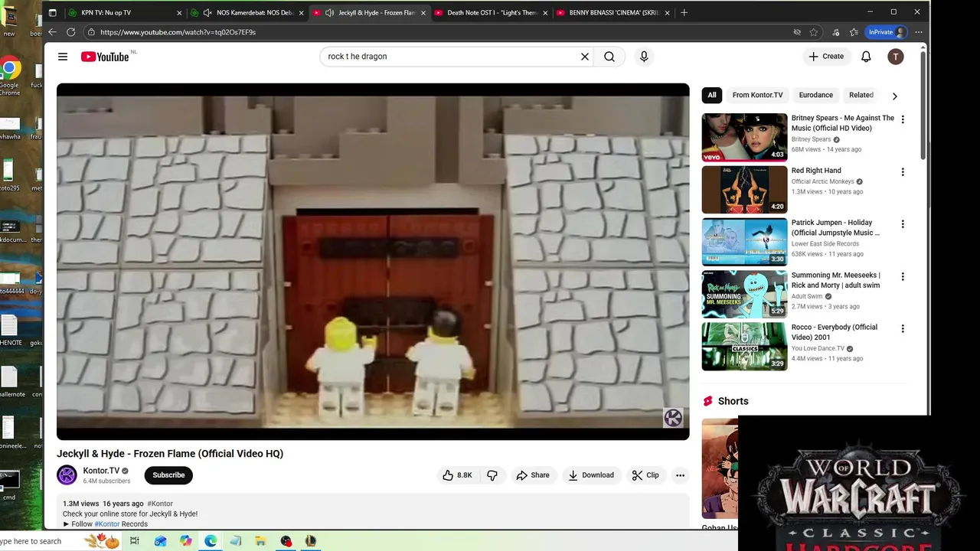Open Kontor.TV channel name link
This screenshot has width=980, height=551.
(x=101, y=471)
